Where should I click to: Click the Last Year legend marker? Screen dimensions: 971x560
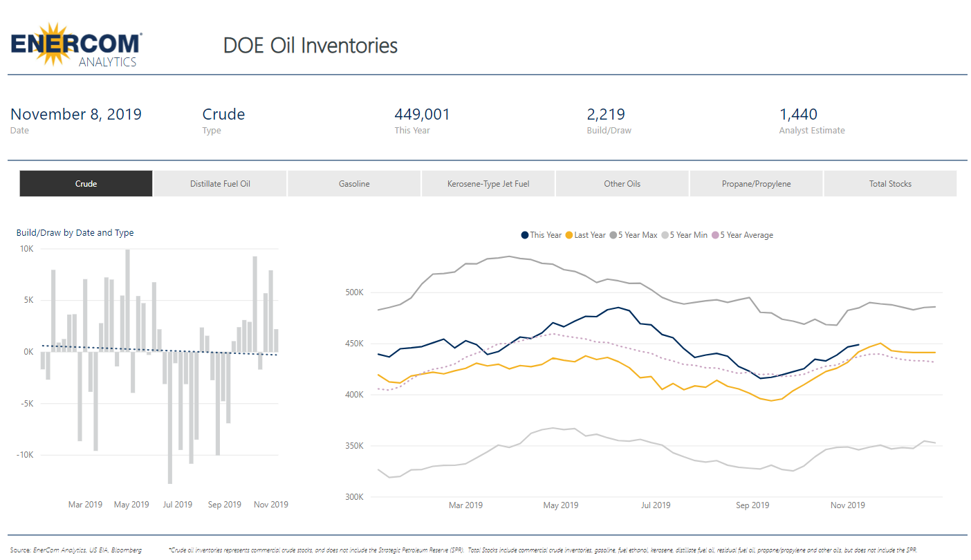coord(570,235)
